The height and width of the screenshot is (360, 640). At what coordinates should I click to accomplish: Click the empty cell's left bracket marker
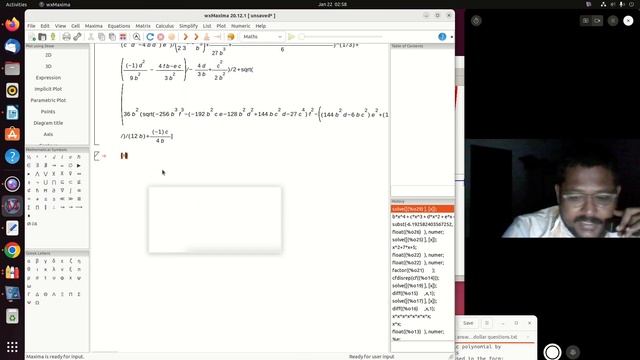(97, 156)
